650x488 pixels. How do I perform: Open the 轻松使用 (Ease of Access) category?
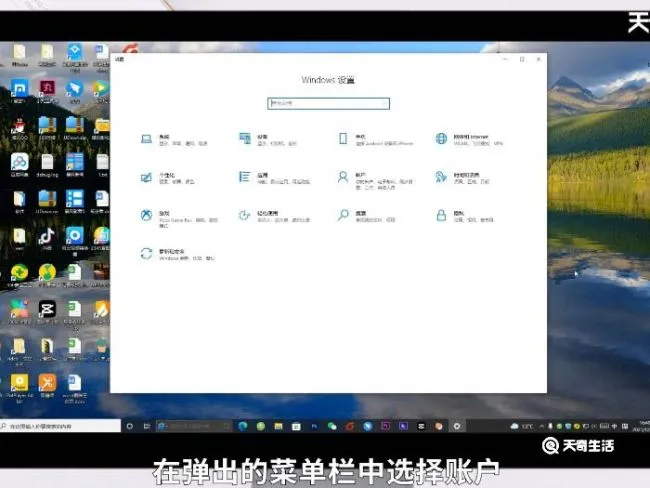click(274, 216)
